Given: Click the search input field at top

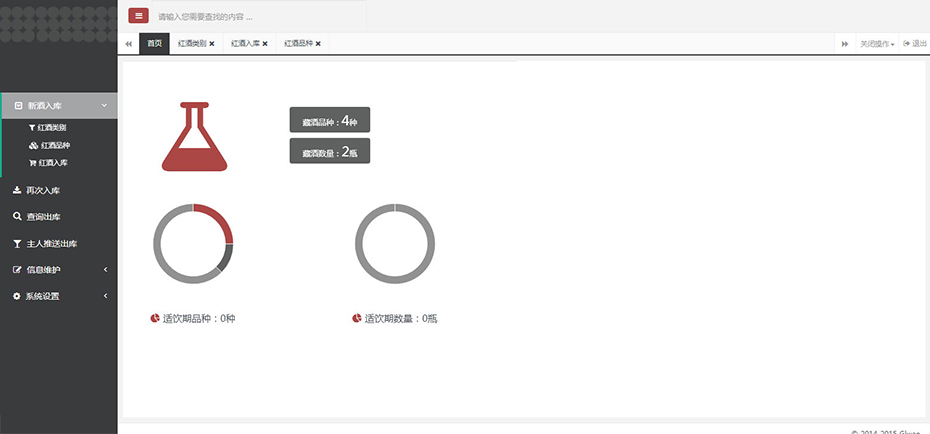Looking at the screenshot, I should click(260, 17).
